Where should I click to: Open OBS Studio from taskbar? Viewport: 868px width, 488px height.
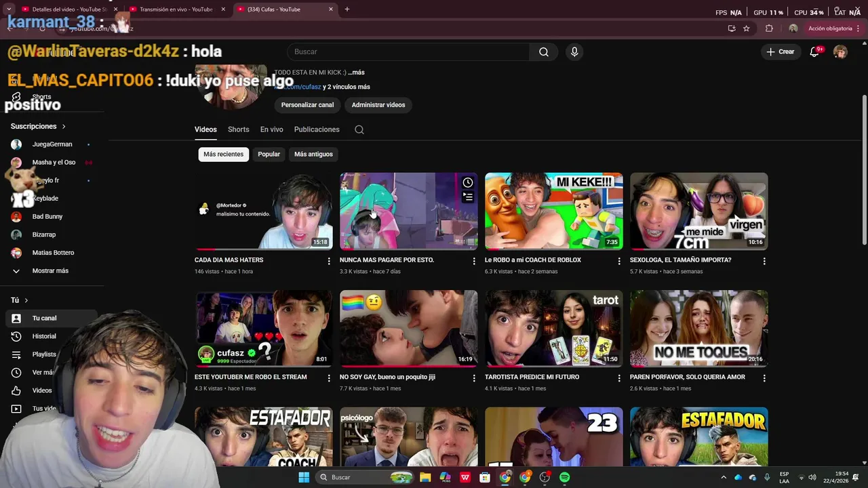(x=545, y=478)
